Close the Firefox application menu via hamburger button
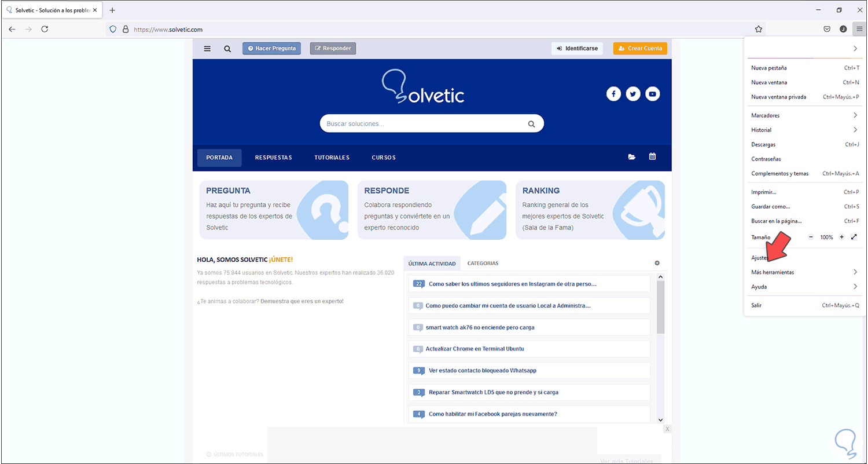 pos(859,29)
